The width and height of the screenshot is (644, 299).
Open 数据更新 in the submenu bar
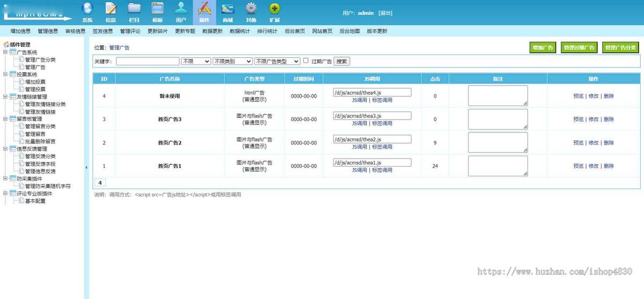click(x=213, y=31)
